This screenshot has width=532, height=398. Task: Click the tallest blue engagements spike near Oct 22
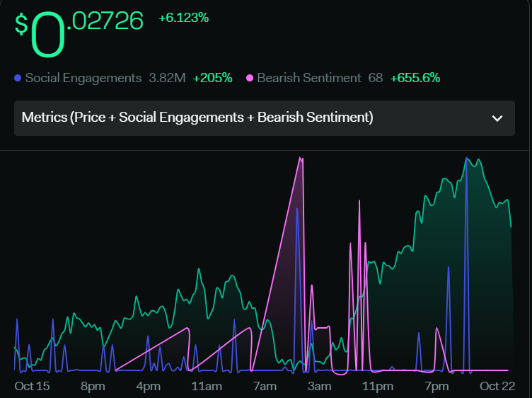466,159
